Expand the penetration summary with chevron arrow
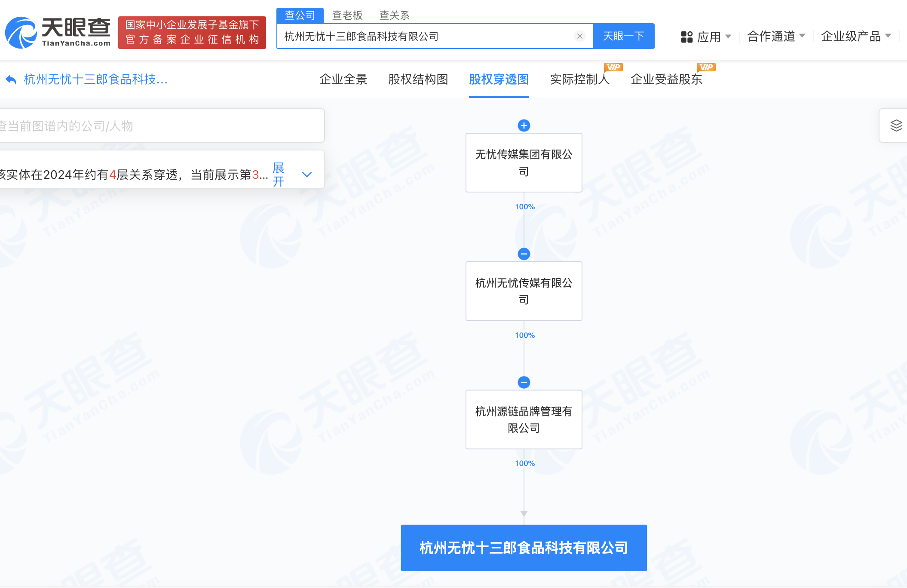 307,175
